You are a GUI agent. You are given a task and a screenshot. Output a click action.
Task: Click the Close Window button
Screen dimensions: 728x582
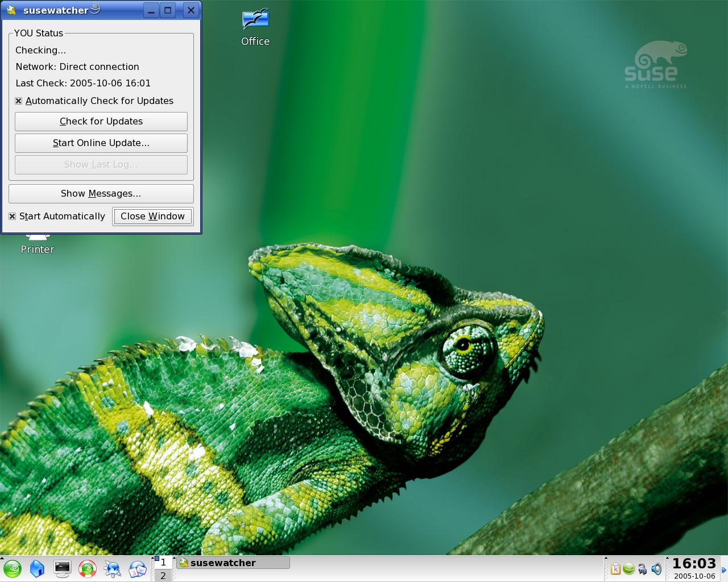[152, 216]
